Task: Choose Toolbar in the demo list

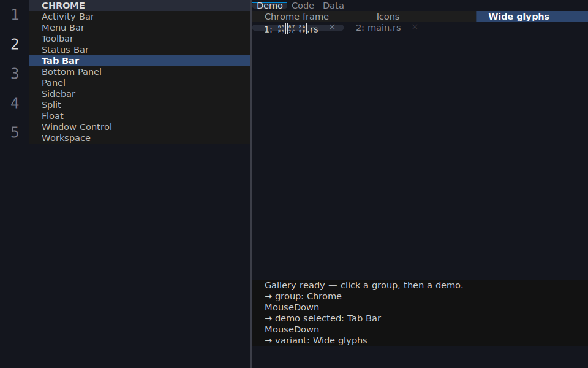Action: tap(140, 39)
